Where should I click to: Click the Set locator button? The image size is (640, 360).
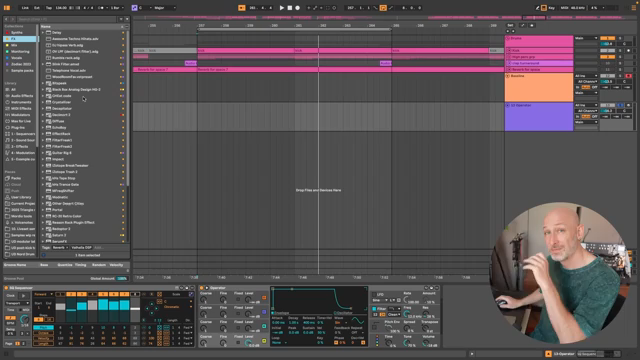coord(510,25)
